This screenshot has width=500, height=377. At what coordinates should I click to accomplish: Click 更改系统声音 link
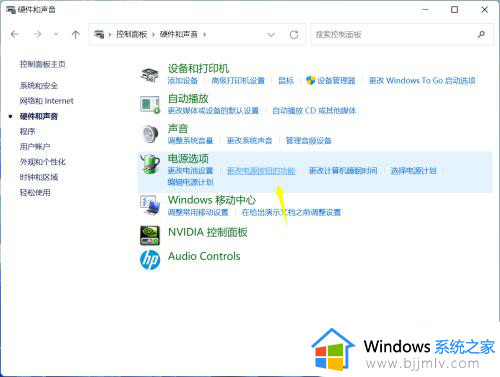pyautogui.click(x=249, y=140)
